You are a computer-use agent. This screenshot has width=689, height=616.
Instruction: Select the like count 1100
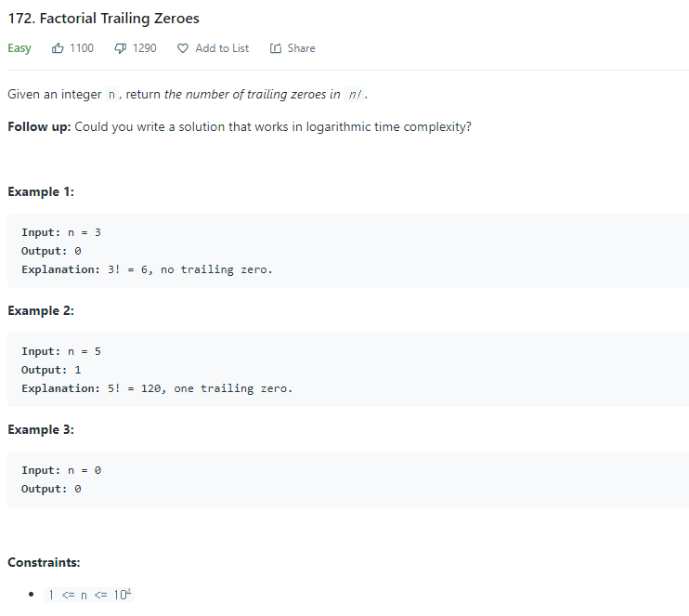tap(82, 48)
